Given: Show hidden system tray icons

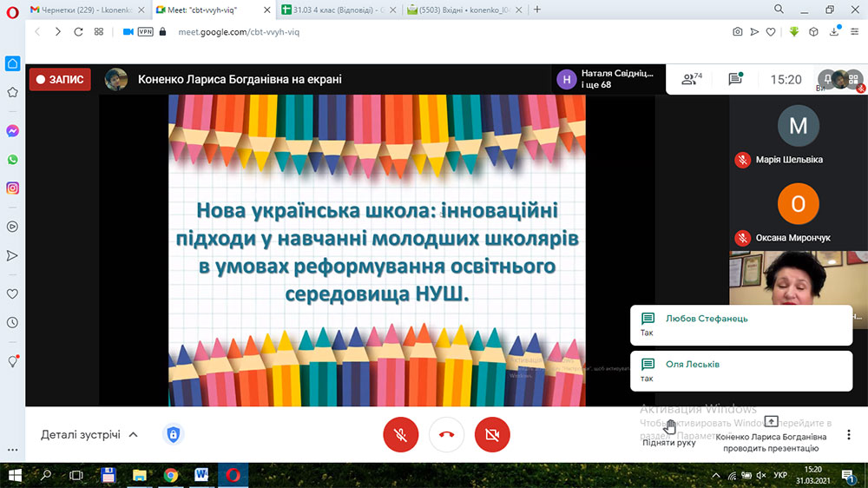Looking at the screenshot, I should (x=716, y=475).
